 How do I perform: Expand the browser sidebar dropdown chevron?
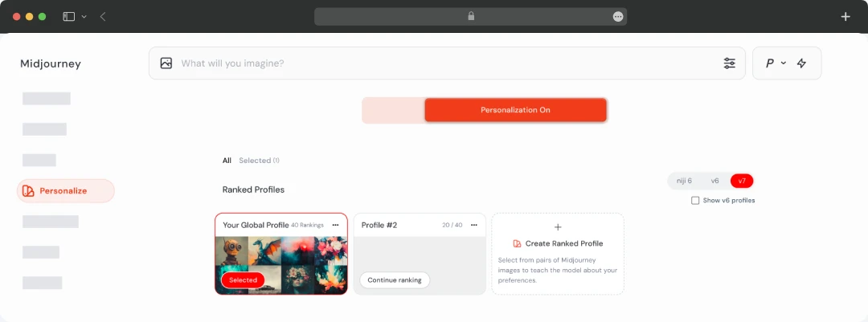point(84,17)
